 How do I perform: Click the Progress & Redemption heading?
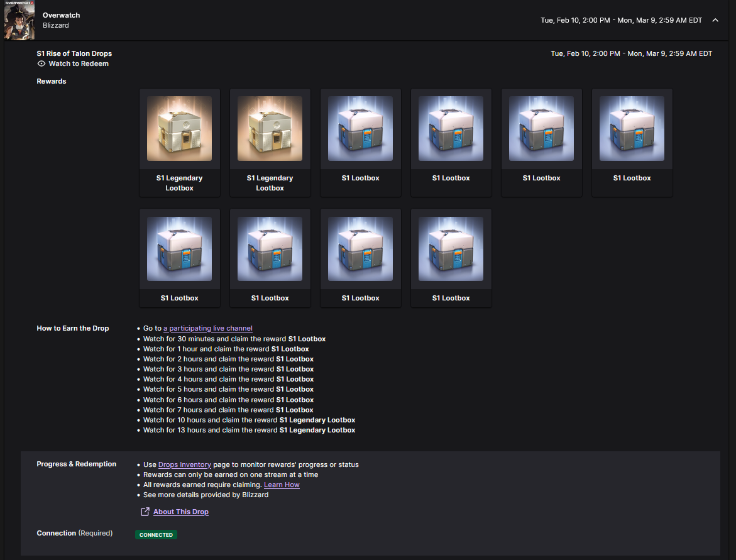click(77, 464)
